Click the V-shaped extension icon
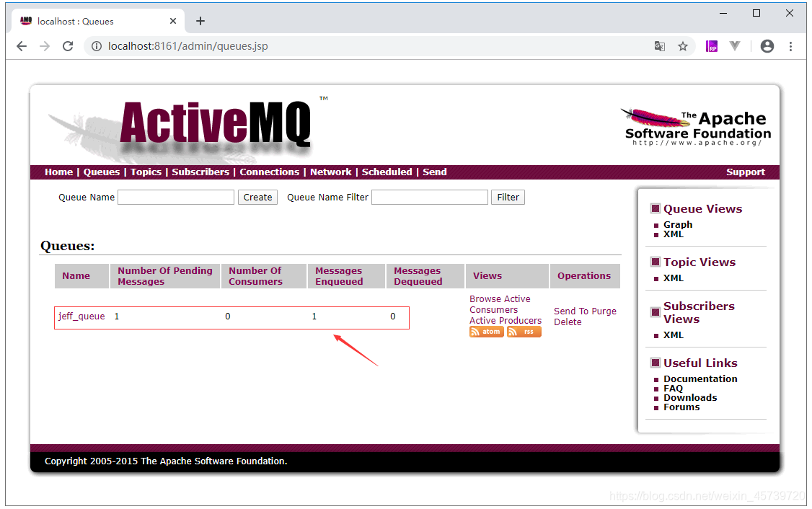812x509 pixels. (x=735, y=46)
